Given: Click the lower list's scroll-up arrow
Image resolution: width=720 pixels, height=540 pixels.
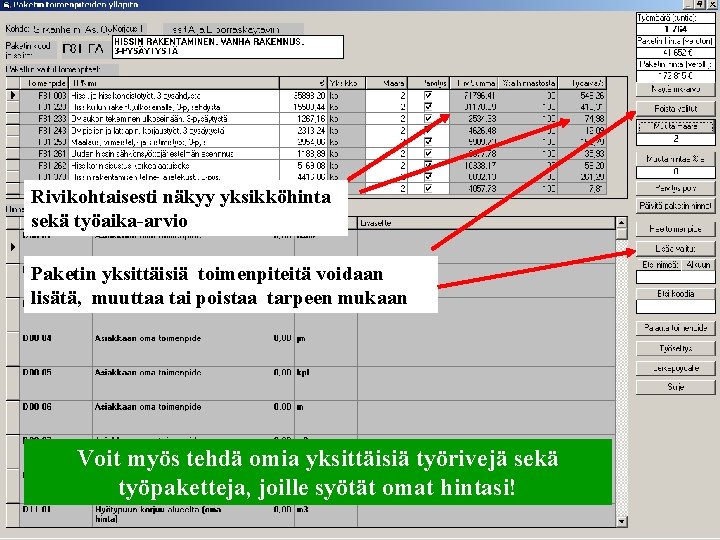Looking at the screenshot, I should coord(621,223).
